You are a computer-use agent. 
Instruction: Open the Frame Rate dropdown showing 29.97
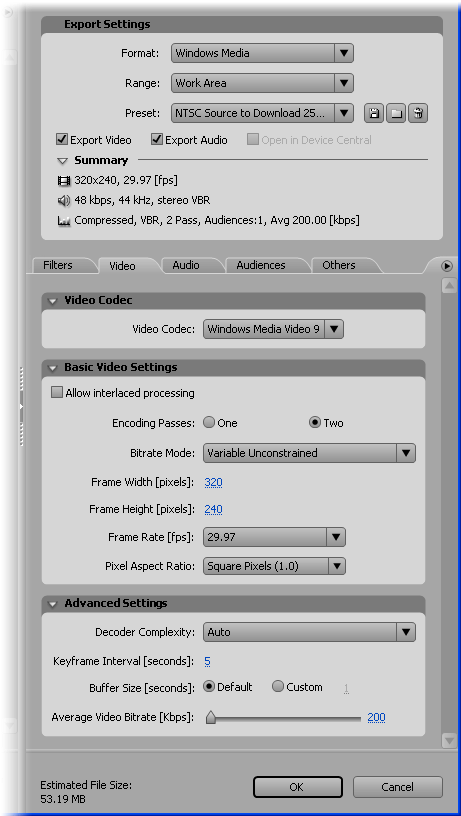point(274,537)
